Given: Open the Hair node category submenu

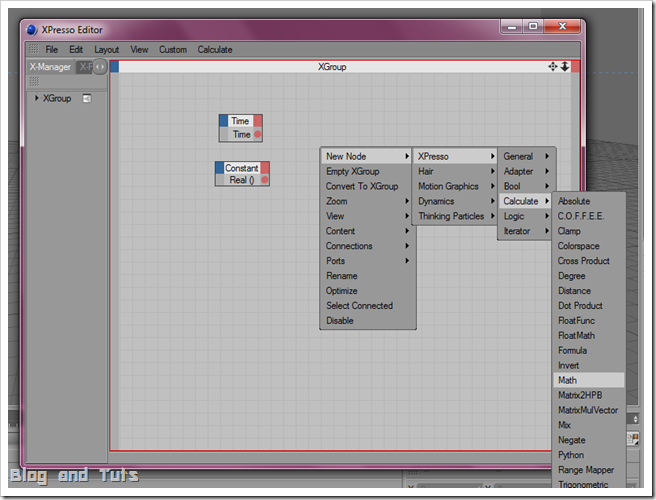Looking at the screenshot, I should 456,172.
